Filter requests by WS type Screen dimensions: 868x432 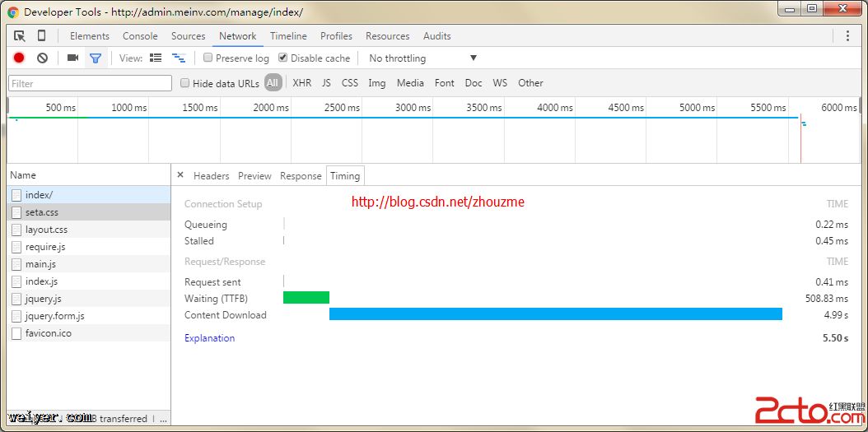[x=500, y=83]
